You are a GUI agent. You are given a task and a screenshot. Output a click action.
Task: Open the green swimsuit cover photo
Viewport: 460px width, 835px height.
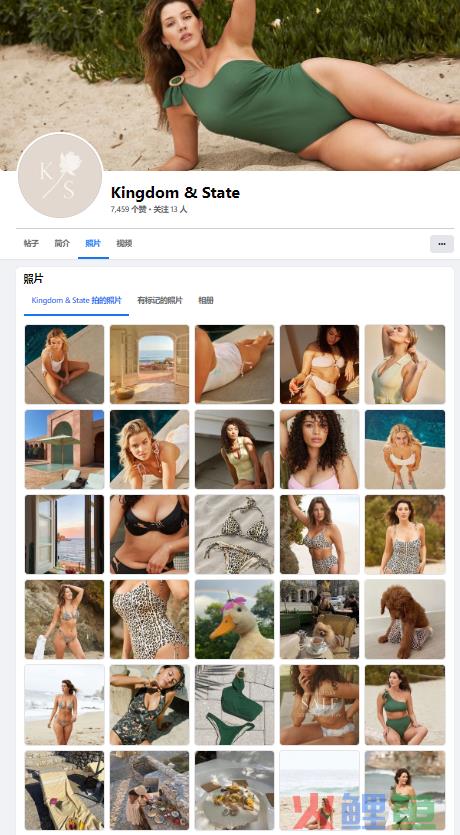(230, 85)
